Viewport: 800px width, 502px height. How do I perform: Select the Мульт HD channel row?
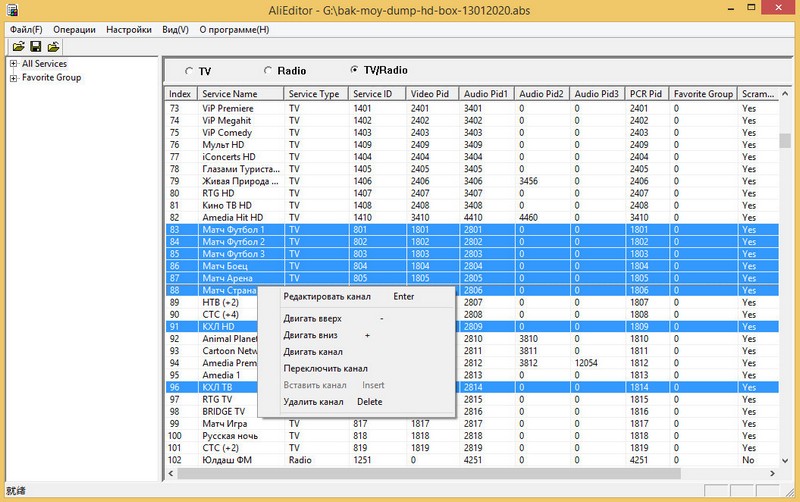coord(472,145)
